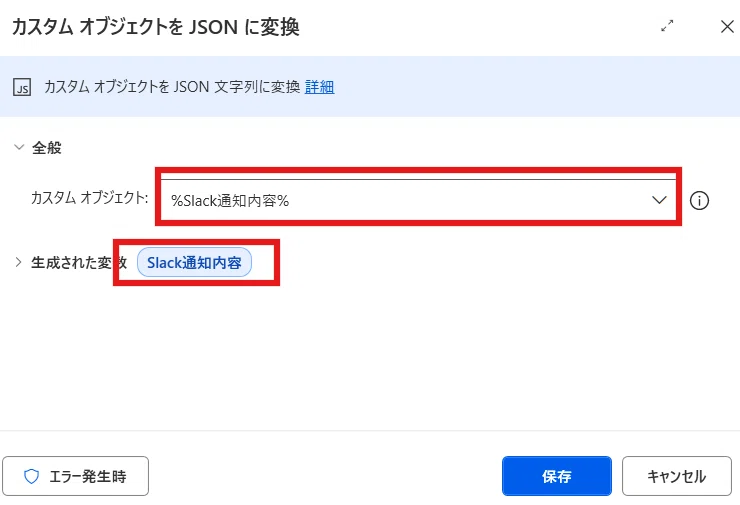Click the JS action icon in banner

click(22, 87)
